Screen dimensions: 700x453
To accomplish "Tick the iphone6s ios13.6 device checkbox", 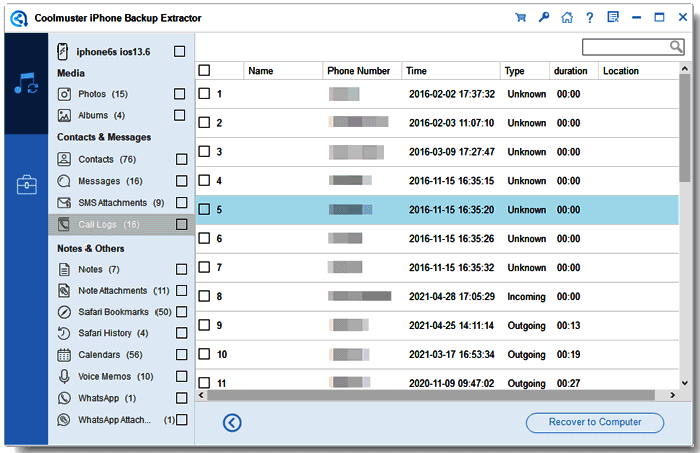I will click(179, 51).
